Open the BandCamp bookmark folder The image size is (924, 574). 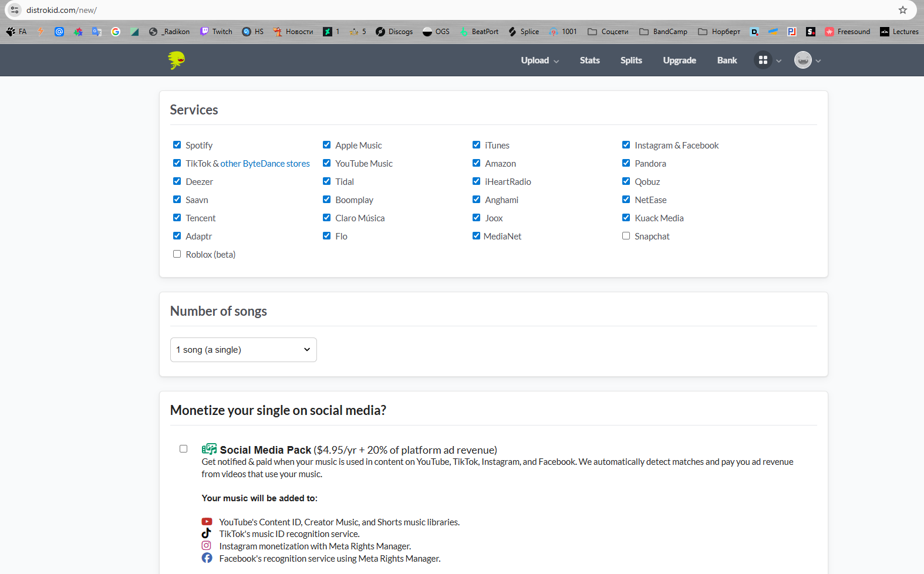(x=663, y=32)
